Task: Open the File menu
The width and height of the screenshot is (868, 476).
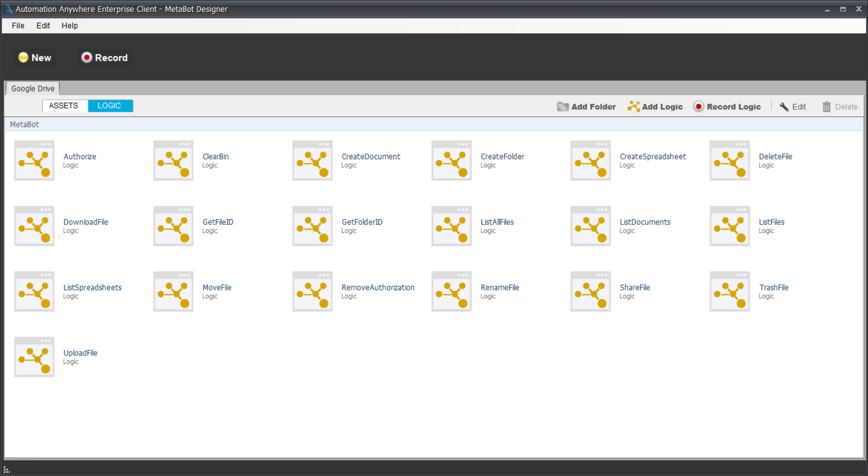Action: point(18,26)
